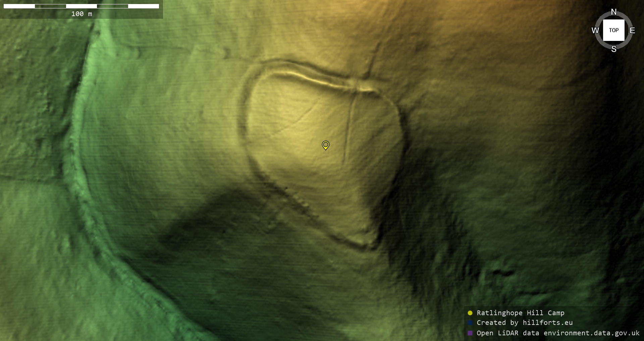Screen dimensions: 644x341
Task: Click the yellow location pin on the hillfort
Action: 325,145
